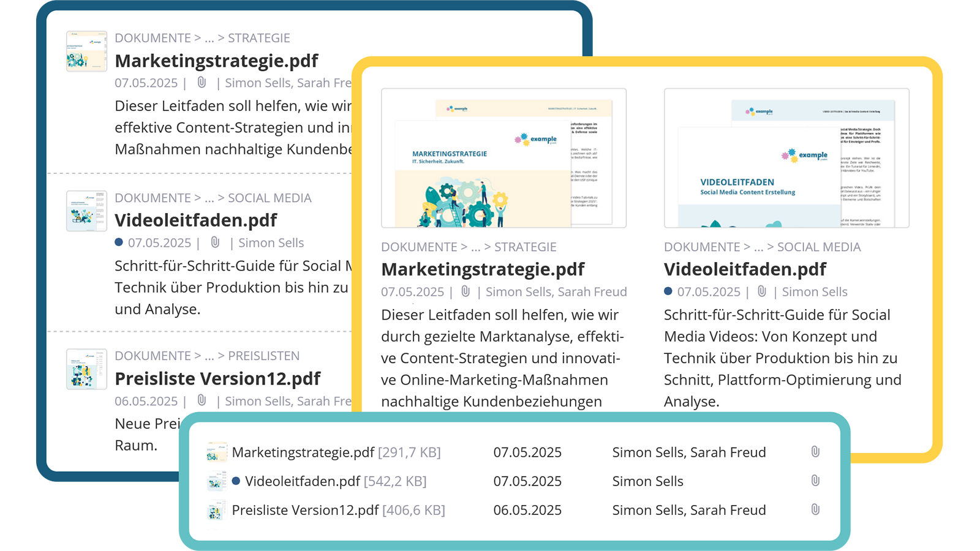Open large Videoleitfaden preview image on card
The image size is (980, 551).
[786, 158]
